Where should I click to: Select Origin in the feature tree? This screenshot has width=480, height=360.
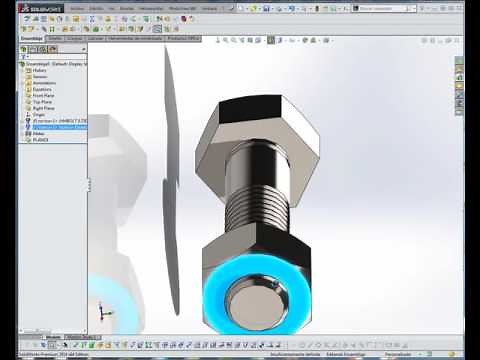click(38, 115)
